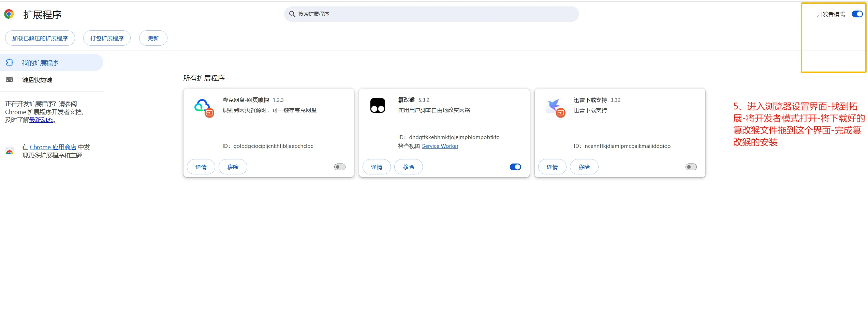This screenshot has width=868, height=310.
Task: Click the 篡改猴 extension icon
Action: click(x=378, y=105)
